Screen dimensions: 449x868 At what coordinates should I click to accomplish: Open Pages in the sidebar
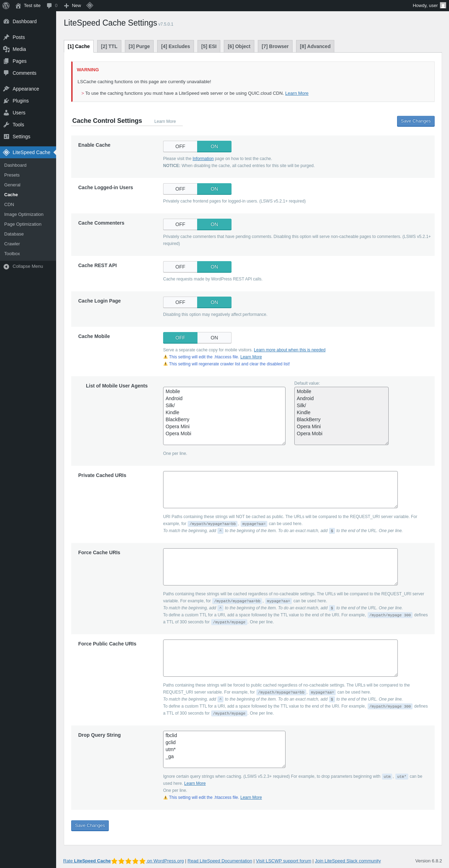28,61
